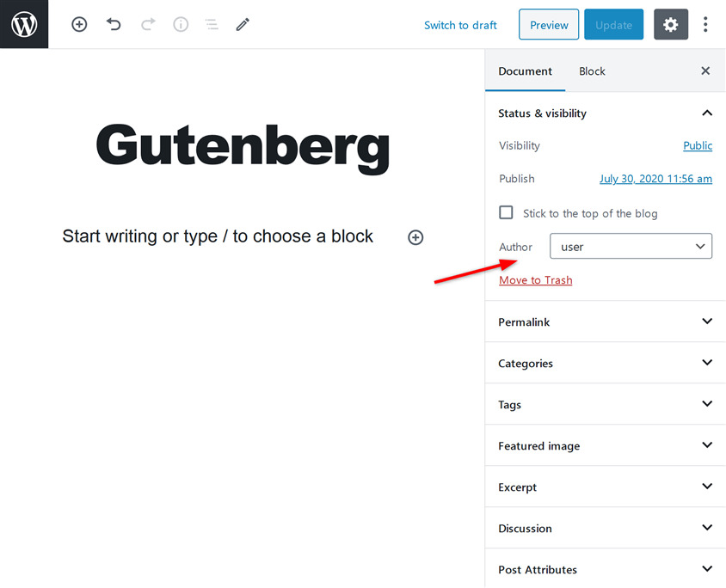Viewport: 726px width, 588px height.
Task: Select the Document tab
Action: 525,71
